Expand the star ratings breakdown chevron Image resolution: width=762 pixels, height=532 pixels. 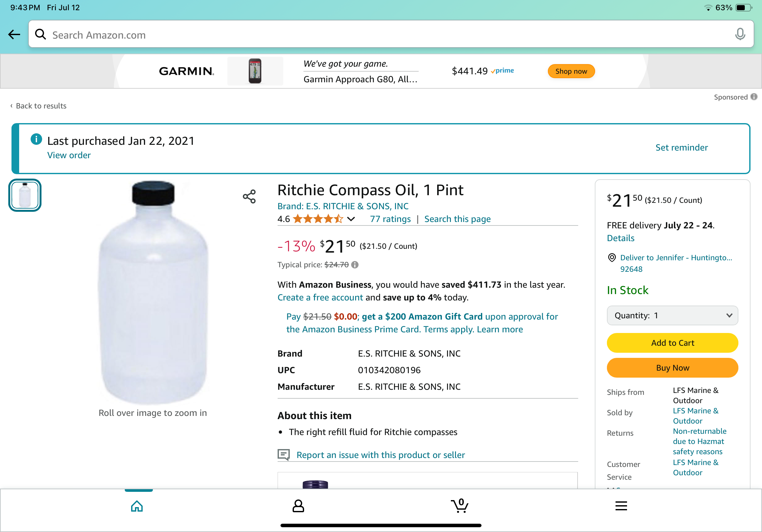coord(351,219)
